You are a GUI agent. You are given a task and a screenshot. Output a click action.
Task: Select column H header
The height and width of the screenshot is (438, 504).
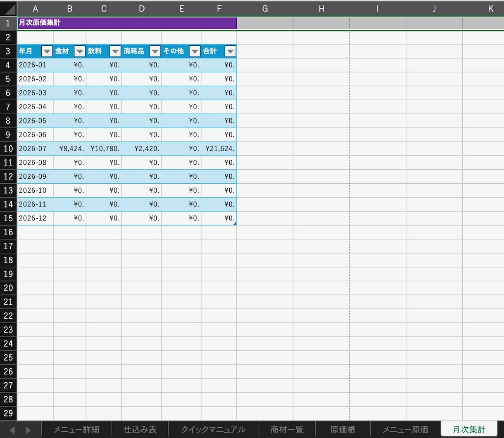click(321, 9)
